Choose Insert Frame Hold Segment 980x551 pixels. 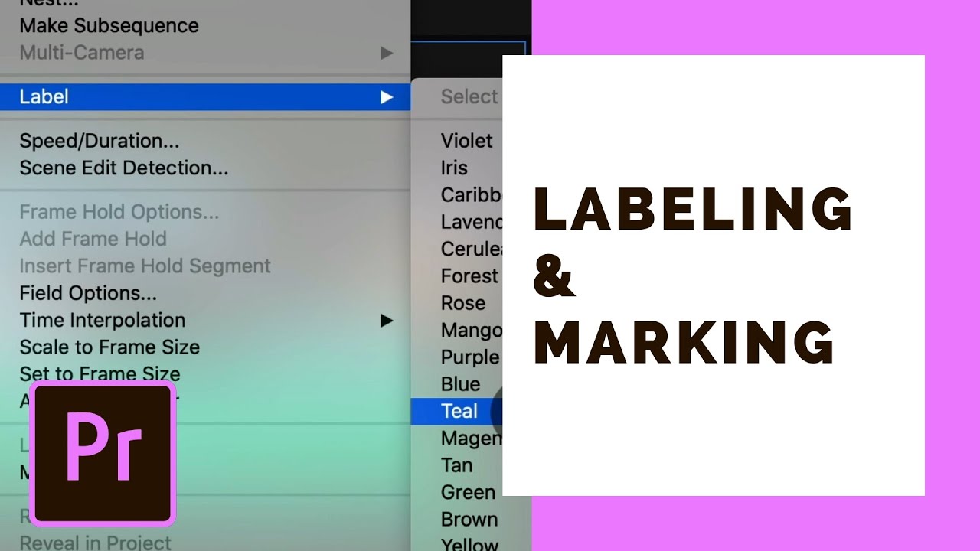click(x=145, y=266)
